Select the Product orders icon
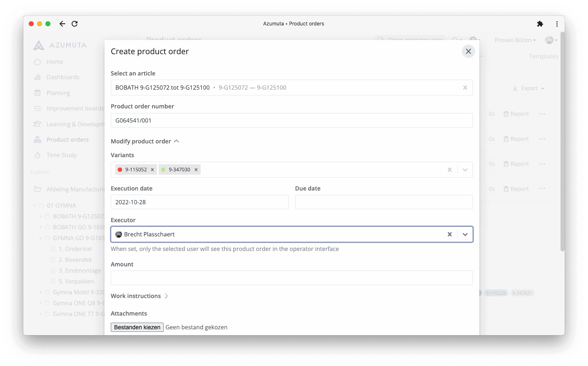 [x=37, y=139]
